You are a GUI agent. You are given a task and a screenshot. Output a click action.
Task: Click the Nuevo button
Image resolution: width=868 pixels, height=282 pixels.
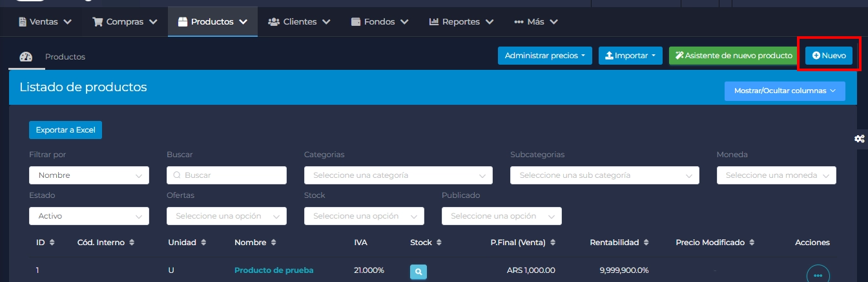[829, 56]
